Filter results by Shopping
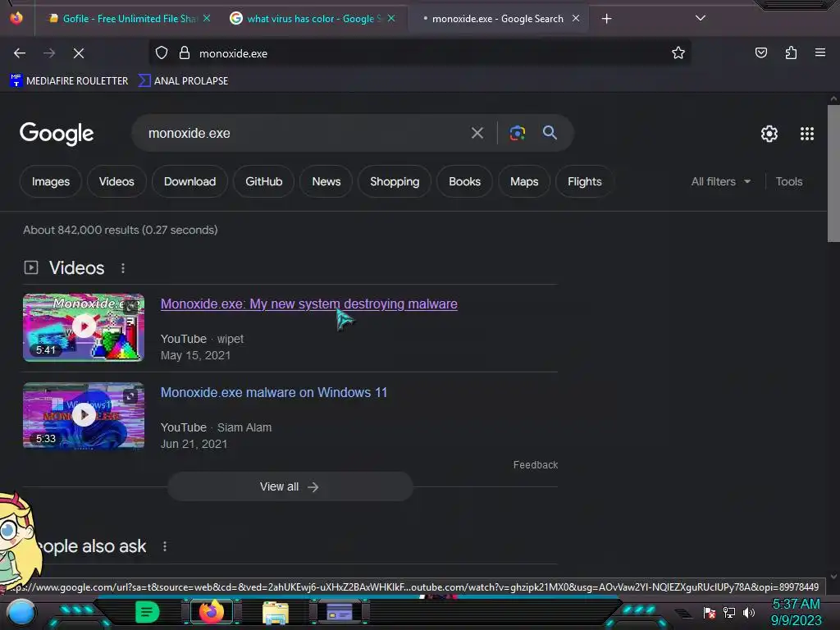This screenshot has width=840, height=630. 395,181
